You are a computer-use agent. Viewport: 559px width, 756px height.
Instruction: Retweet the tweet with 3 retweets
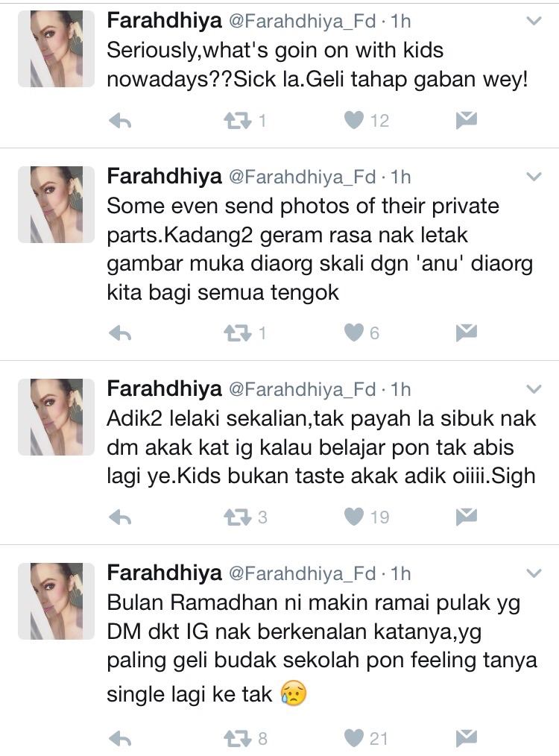(x=238, y=517)
